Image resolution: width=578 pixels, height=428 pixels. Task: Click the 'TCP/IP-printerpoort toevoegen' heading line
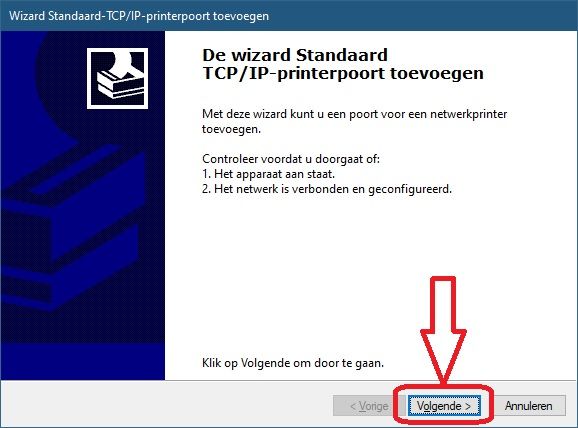343,73
